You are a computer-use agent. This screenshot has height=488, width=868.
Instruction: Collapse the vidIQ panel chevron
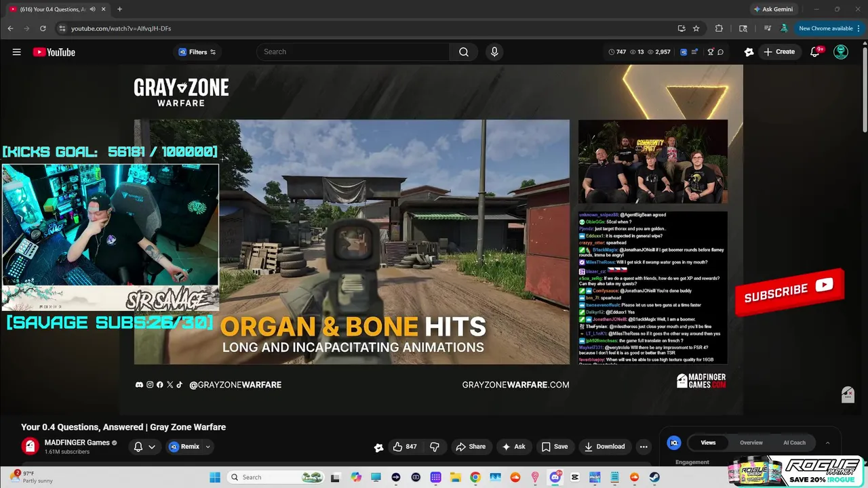point(827,443)
